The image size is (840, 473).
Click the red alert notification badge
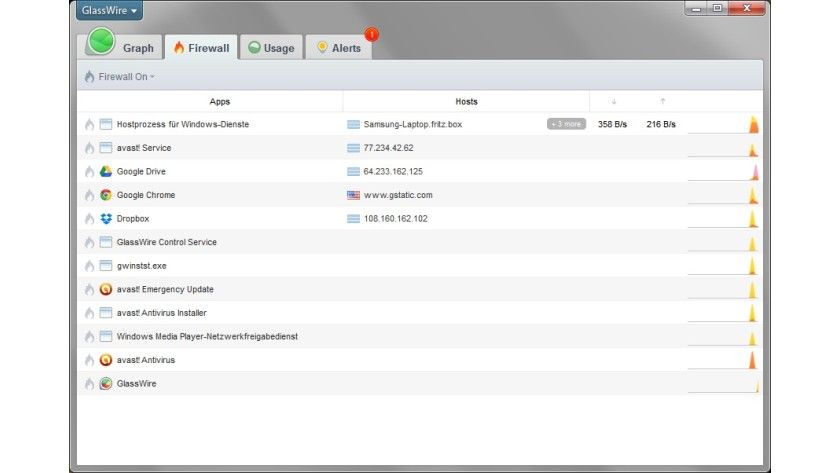tap(372, 35)
